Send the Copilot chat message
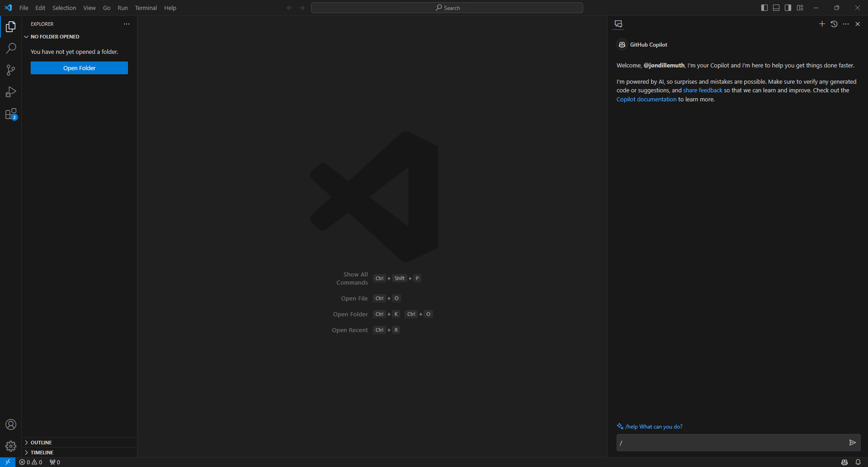This screenshot has width=868, height=467. pyautogui.click(x=852, y=443)
